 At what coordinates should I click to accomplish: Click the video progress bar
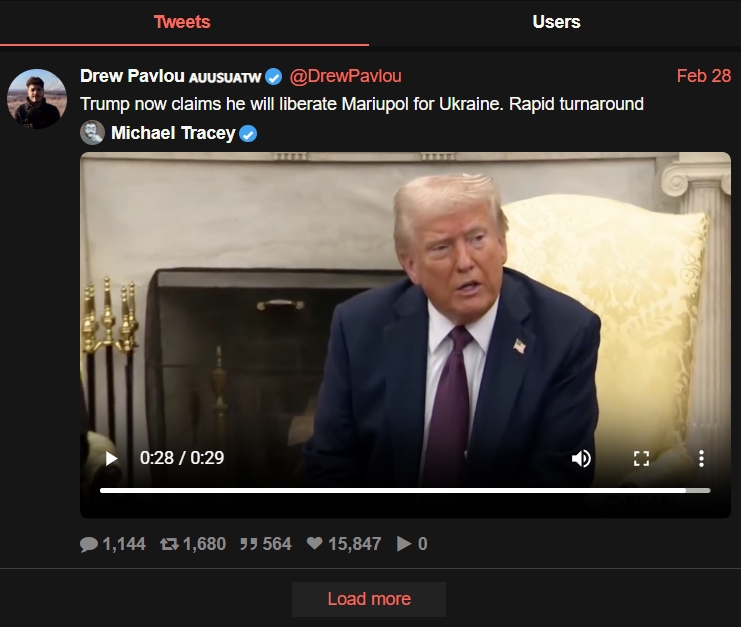(405, 490)
